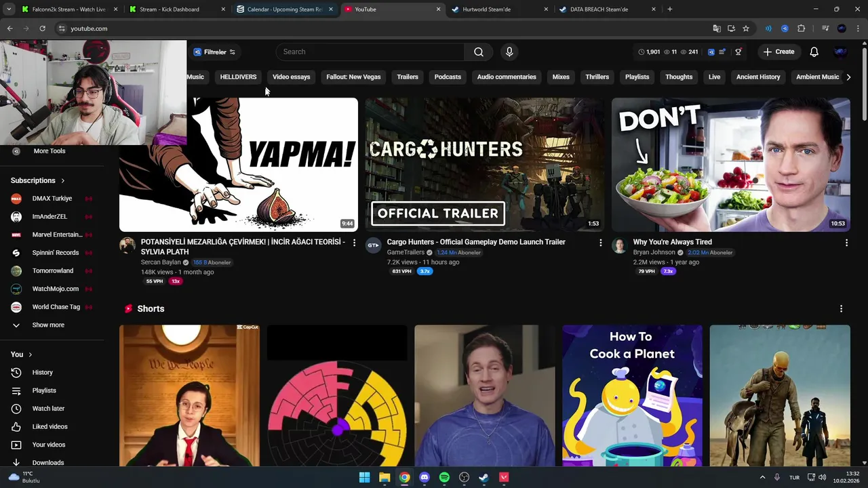Go back in the browser
Image resolution: width=868 pixels, height=488 pixels.
(9, 28)
